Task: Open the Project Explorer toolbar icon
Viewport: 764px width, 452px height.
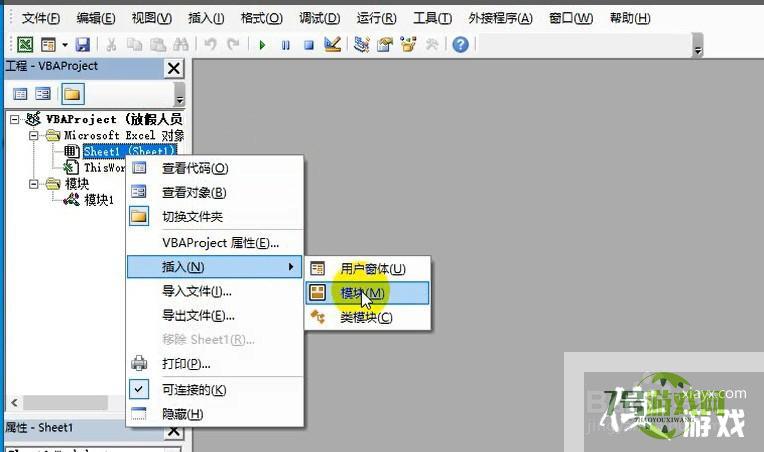Action: tap(361, 45)
